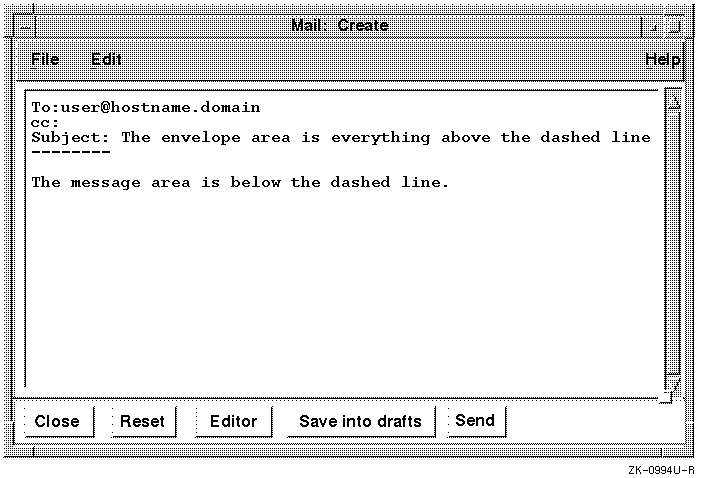Image resolution: width=704 pixels, height=478 pixels.
Task: Click the scrollbar down arrow
Action: (x=673, y=385)
